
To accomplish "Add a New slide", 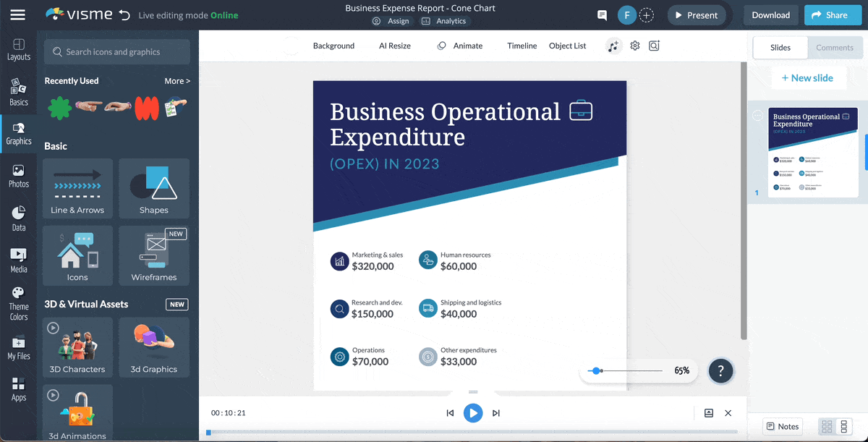I will click(807, 78).
